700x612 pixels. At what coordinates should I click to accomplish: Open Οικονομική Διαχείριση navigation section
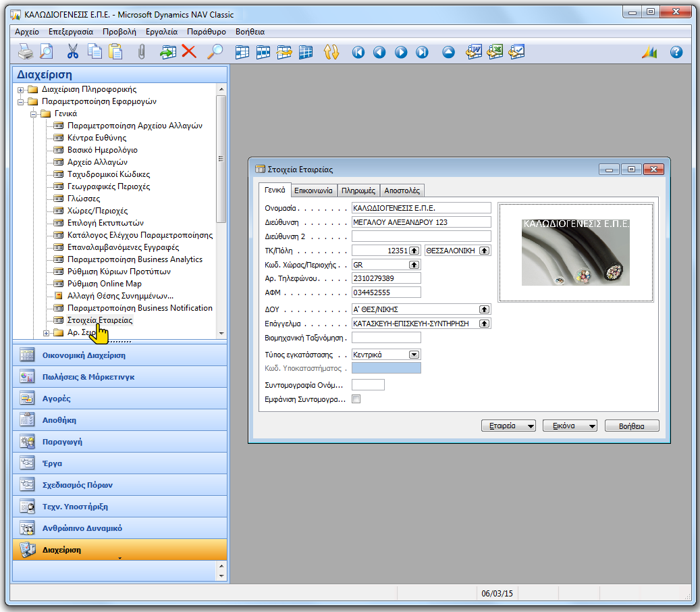point(119,355)
